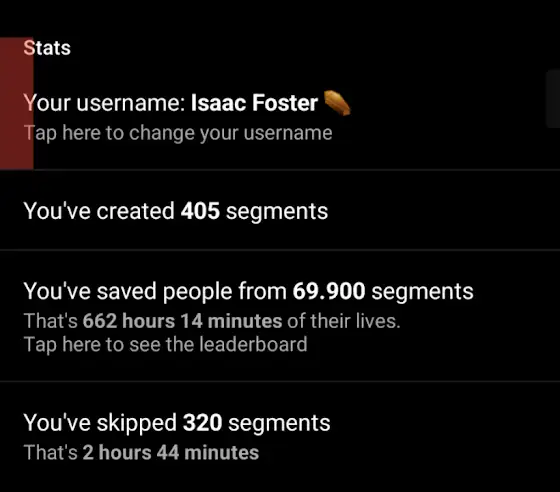Tap the bold 69.900 saved count

point(329,291)
